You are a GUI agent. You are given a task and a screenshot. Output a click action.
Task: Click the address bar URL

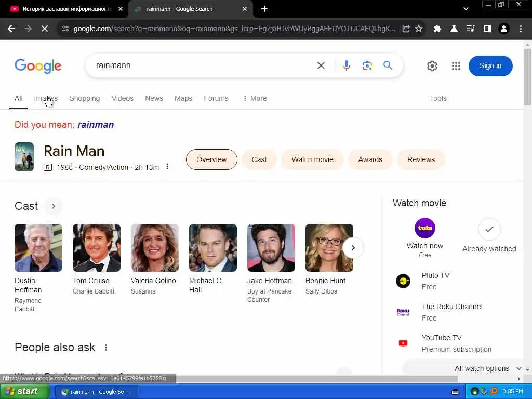point(234,29)
